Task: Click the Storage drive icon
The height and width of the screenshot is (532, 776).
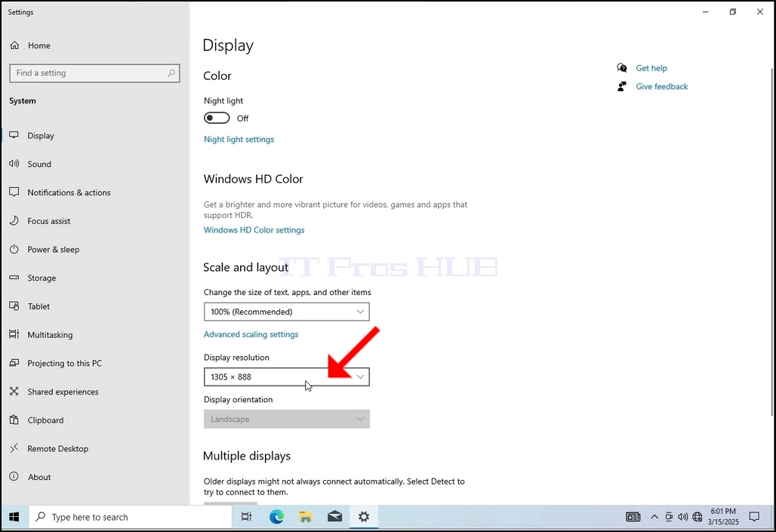Action: pyautogui.click(x=14, y=278)
